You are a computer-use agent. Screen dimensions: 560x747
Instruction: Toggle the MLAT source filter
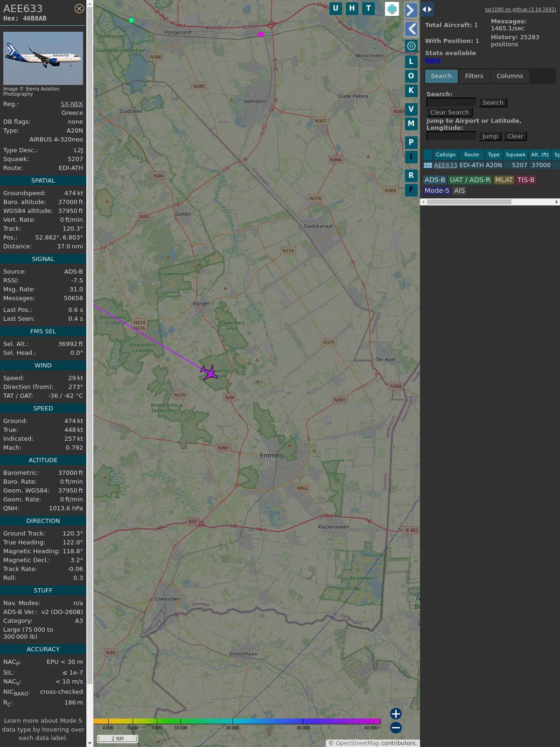pyautogui.click(x=504, y=180)
